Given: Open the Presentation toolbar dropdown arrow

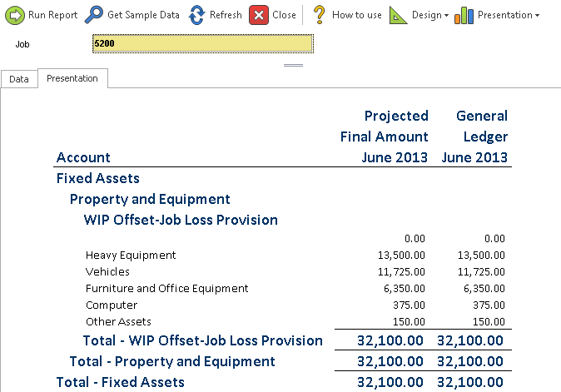Looking at the screenshot, I should pos(537,15).
